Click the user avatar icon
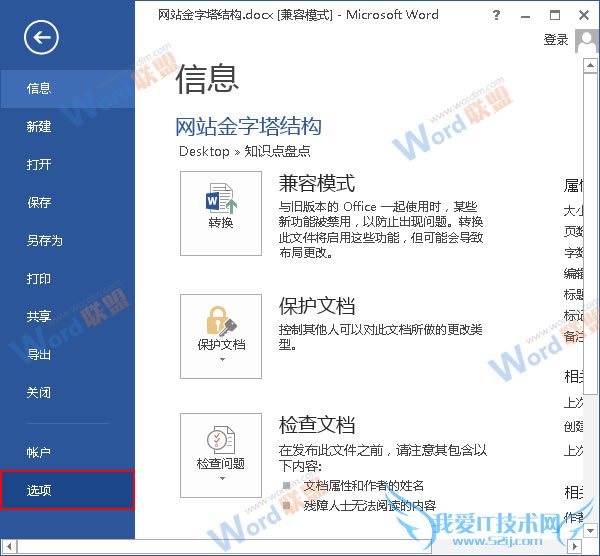The height and width of the screenshot is (556, 600). pos(586,41)
